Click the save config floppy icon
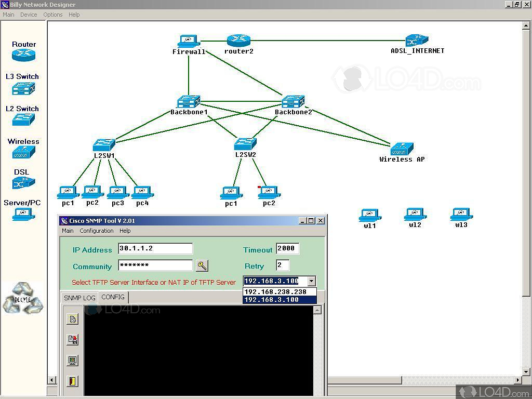This screenshot has height=399, width=532. coord(72,340)
